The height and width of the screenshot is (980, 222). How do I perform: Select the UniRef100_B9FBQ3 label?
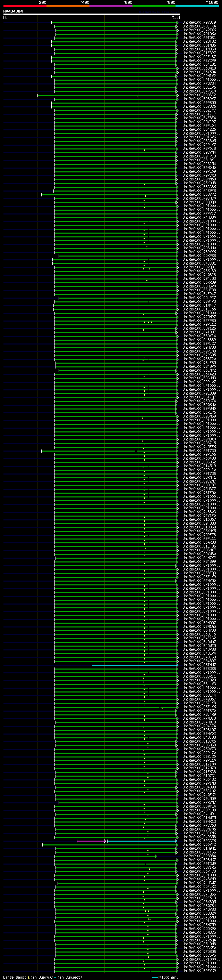(199, 523)
